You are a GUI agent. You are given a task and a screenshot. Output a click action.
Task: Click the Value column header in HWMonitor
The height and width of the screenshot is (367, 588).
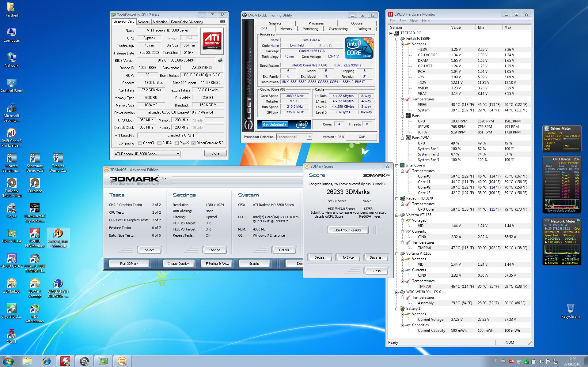point(462,28)
